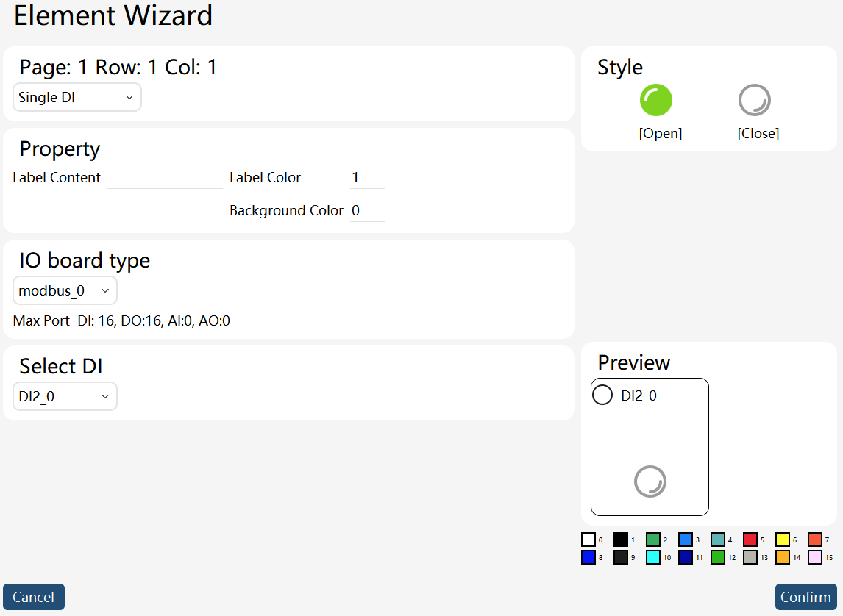Image resolution: width=843 pixels, height=616 pixels.
Task: Open the Single DI element type dropdown
Action: (77, 97)
